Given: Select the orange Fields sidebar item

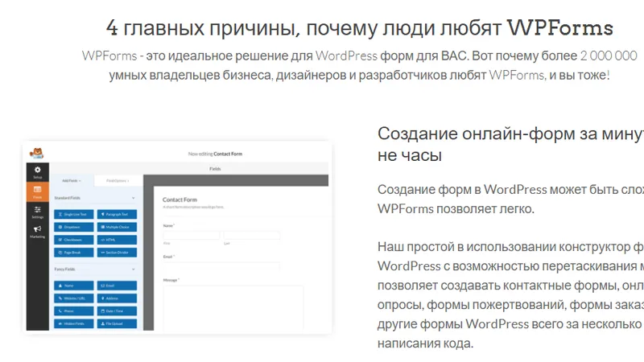Looking at the screenshot, I should (x=37, y=191).
